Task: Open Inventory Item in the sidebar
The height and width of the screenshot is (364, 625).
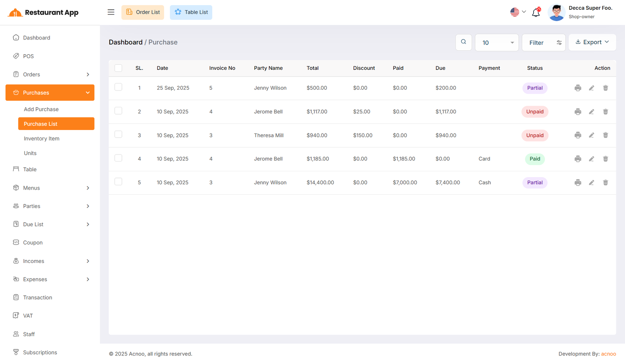Action: (41, 138)
